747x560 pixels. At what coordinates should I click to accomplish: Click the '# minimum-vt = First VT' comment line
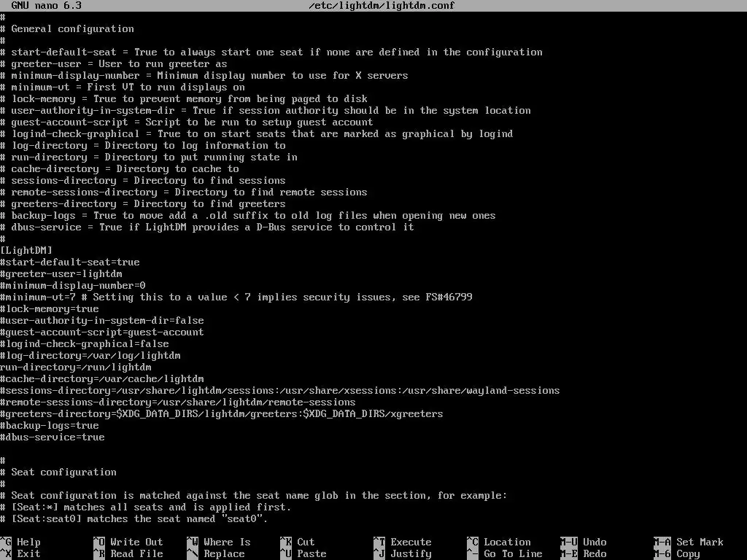click(x=123, y=87)
